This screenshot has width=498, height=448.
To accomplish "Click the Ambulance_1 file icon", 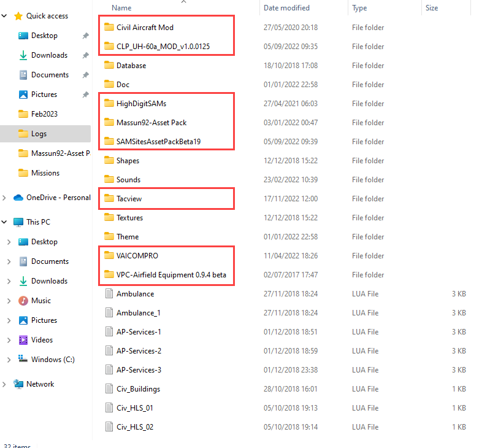I will click(109, 312).
